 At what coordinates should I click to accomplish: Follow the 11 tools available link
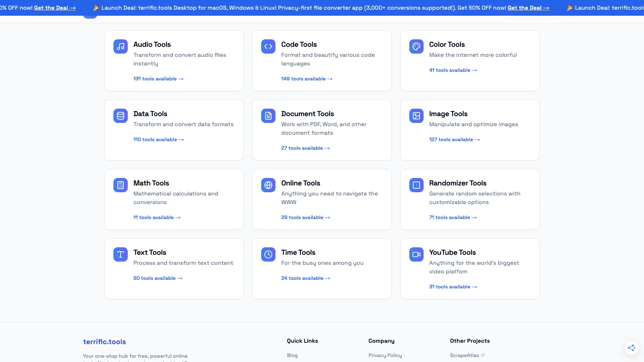point(157,217)
